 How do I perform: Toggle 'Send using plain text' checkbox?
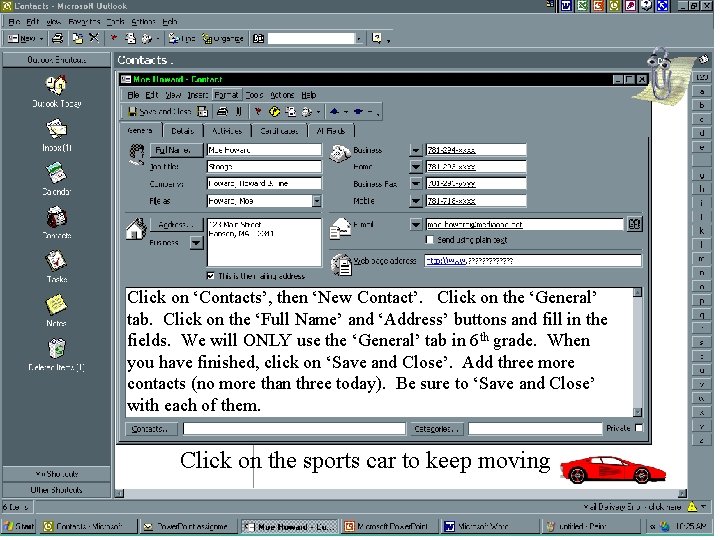pos(430,240)
